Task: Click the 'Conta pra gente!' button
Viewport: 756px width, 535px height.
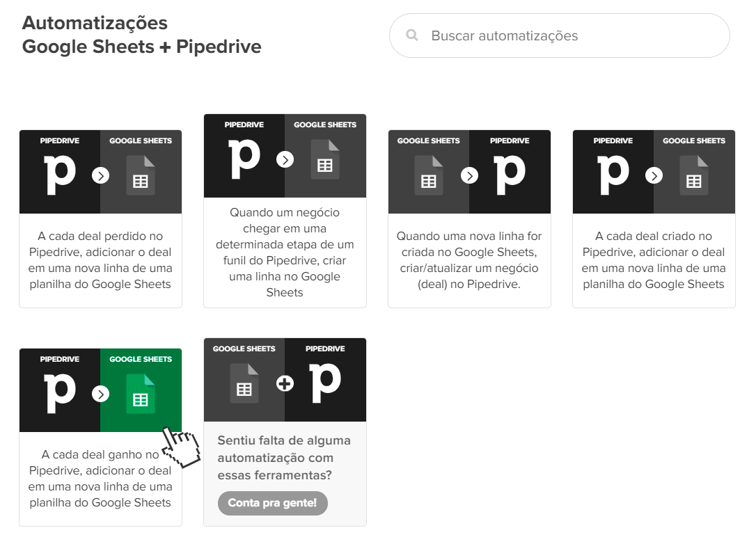Action: click(x=272, y=503)
